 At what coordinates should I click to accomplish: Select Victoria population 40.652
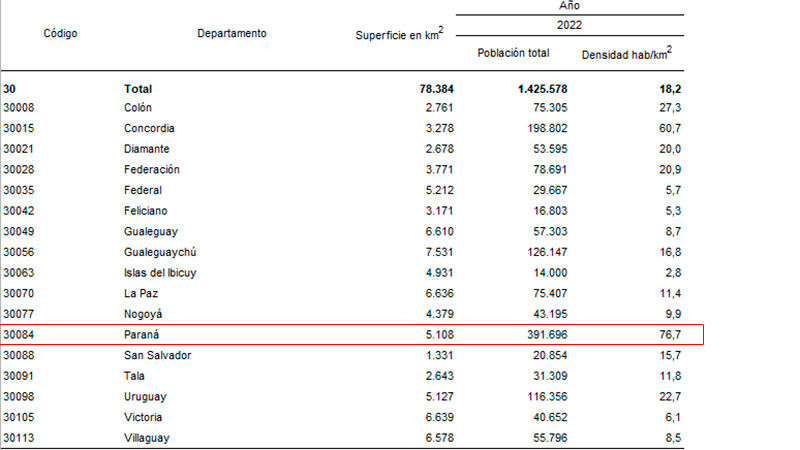pos(550,417)
